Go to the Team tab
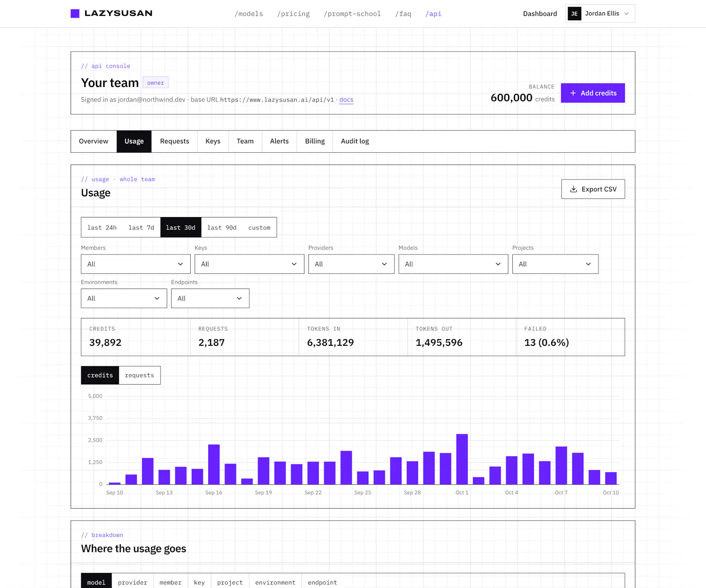This screenshot has width=706, height=588. click(x=245, y=142)
